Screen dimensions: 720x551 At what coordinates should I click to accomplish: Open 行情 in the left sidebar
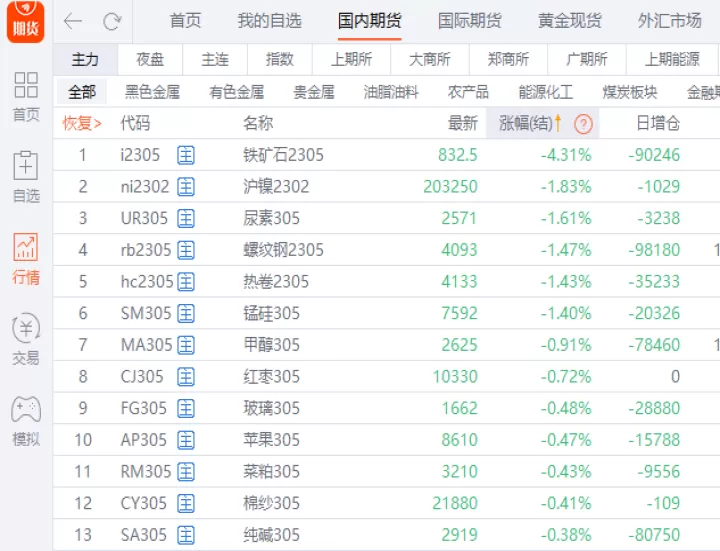click(26, 259)
